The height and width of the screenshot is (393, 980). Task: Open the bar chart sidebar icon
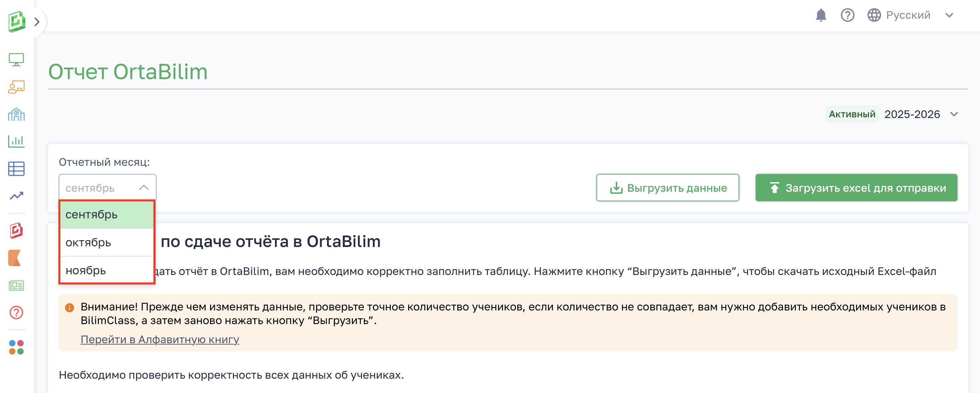(x=16, y=142)
